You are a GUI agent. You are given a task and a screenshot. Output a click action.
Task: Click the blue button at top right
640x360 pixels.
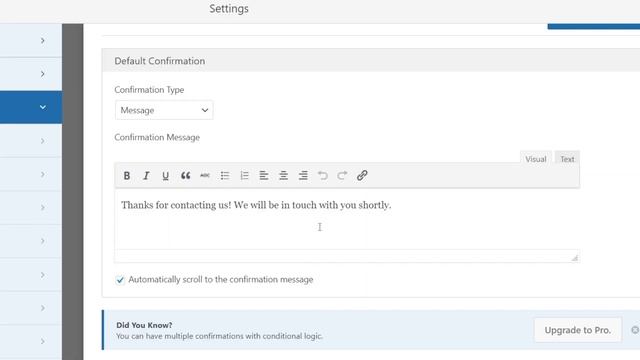click(x=593, y=26)
